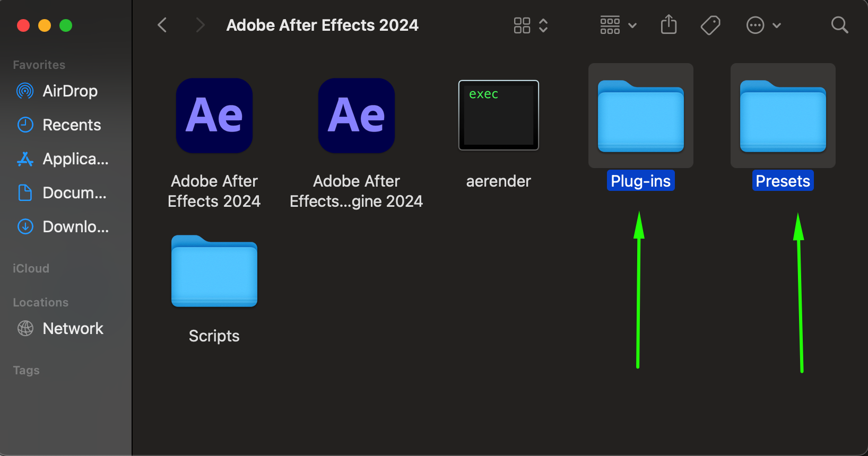Open AirDrop in the sidebar

tap(70, 91)
